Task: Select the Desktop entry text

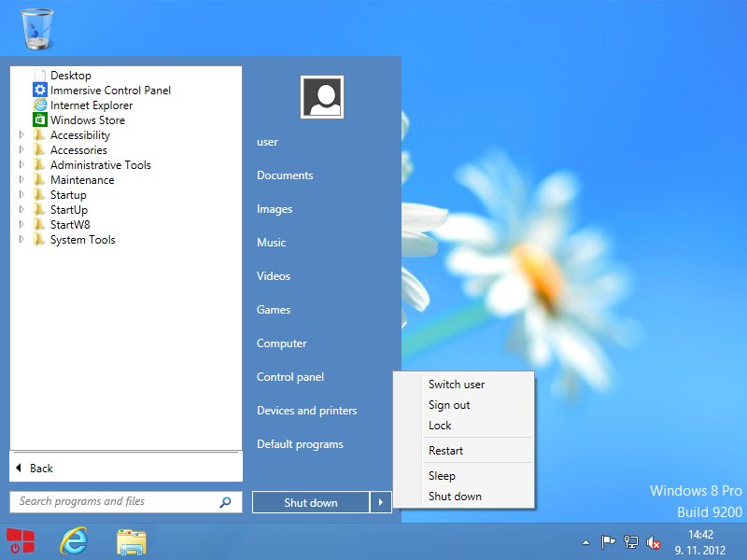Action: tap(71, 76)
